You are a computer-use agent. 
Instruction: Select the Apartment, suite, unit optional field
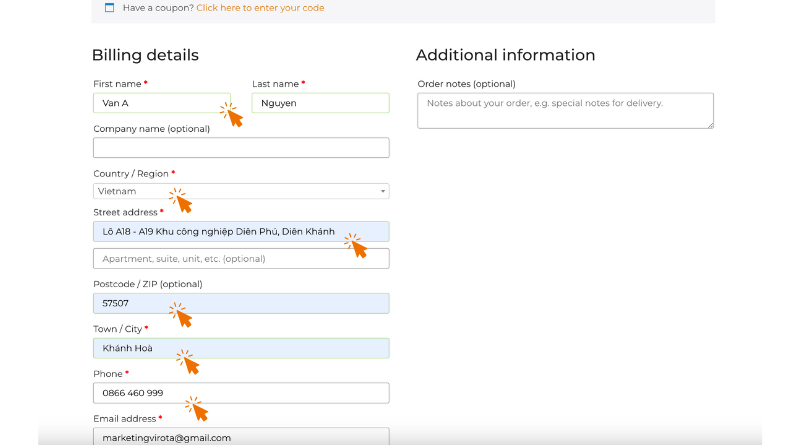[241, 258]
